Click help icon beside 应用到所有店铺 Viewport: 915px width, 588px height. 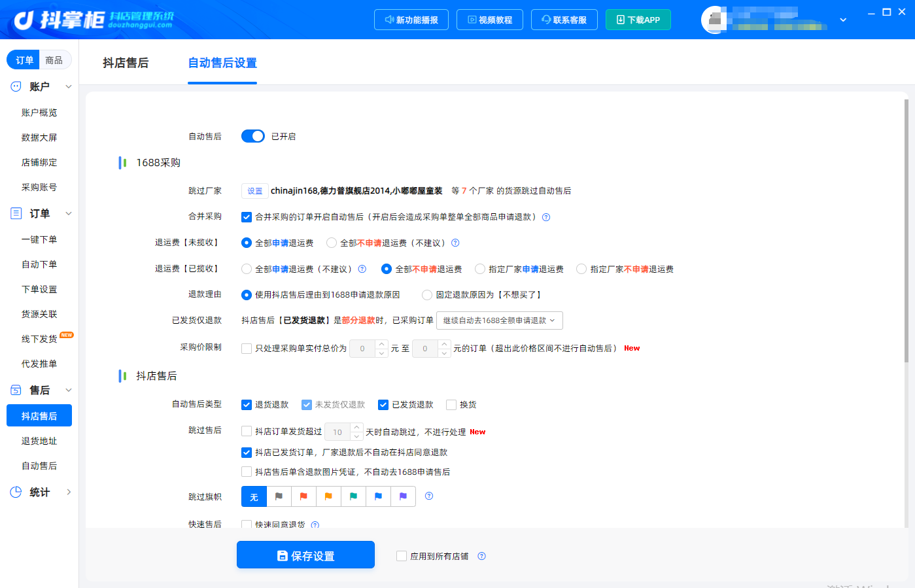[x=482, y=557]
